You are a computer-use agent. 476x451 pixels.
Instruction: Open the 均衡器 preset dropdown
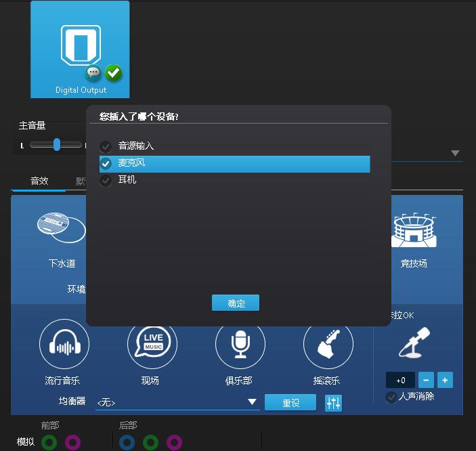[177, 402]
